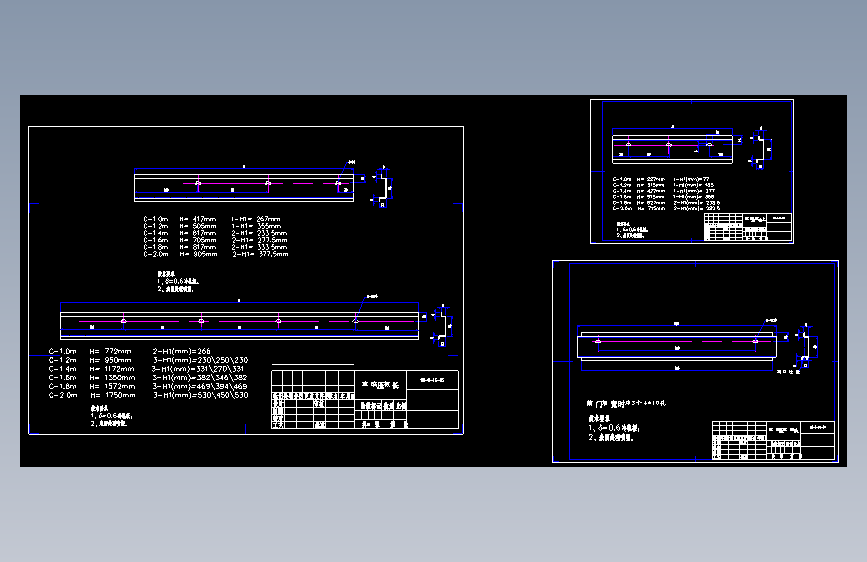This screenshot has width=867, height=562.
Task: Select the "2-H1= 377.5mm" text
Action: [260, 254]
